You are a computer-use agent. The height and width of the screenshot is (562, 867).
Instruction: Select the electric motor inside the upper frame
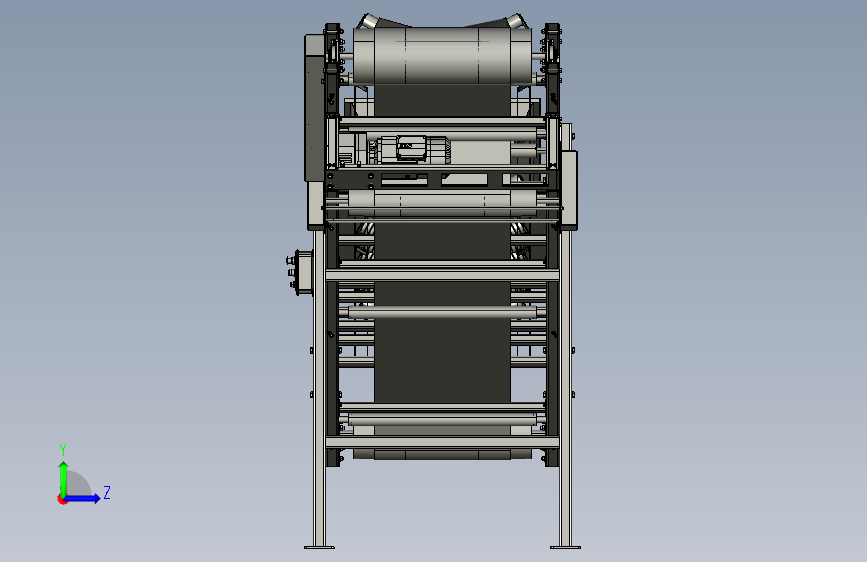(412, 149)
